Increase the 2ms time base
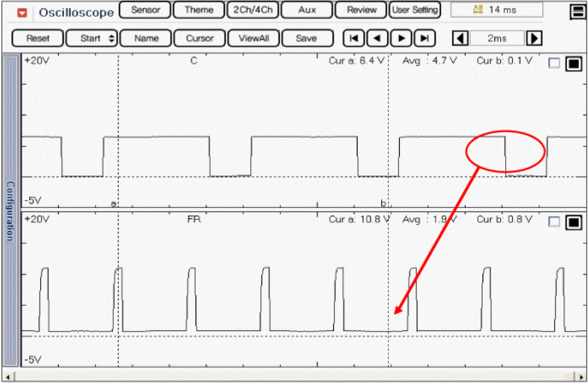This screenshot has width=588, height=383. click(x=534, y=38)
